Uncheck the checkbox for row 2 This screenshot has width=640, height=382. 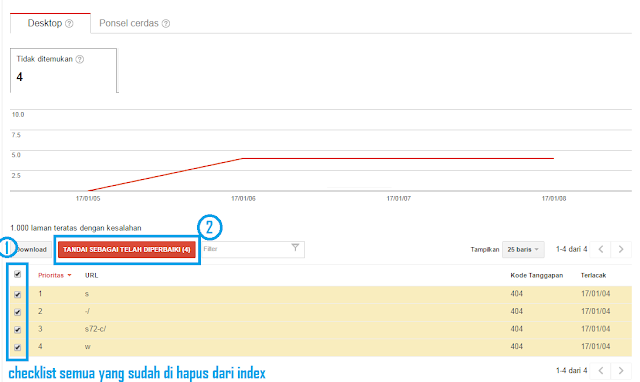(18, 312)
